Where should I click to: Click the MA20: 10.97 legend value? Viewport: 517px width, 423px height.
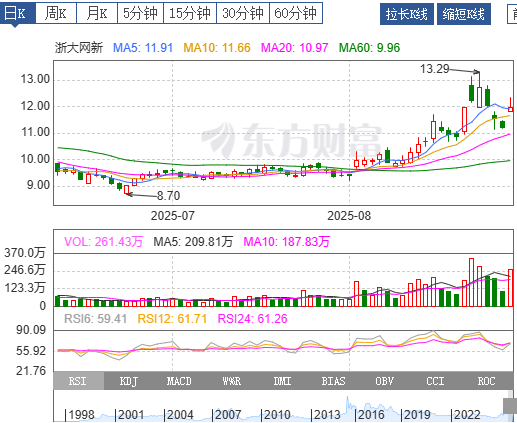[x=294, y=48]
